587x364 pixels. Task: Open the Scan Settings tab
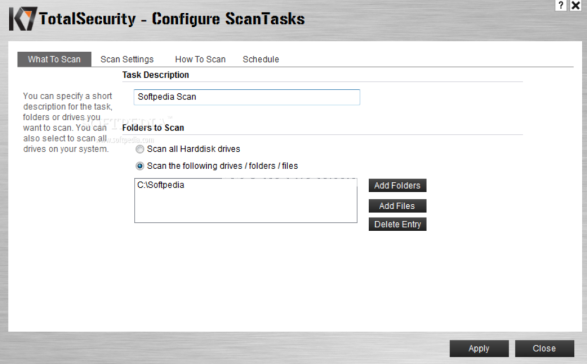pos(127,59)
